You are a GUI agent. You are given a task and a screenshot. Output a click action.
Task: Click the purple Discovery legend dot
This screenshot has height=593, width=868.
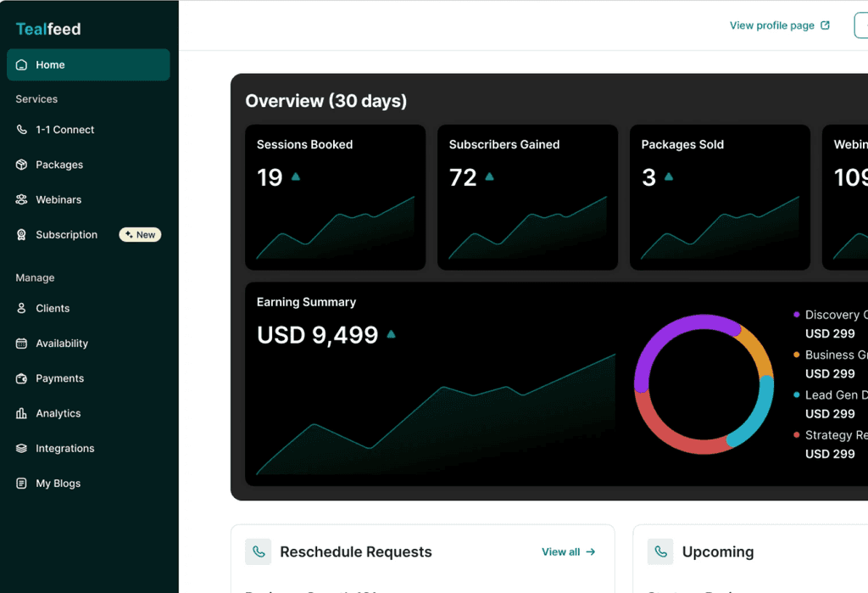pos(797,314)
